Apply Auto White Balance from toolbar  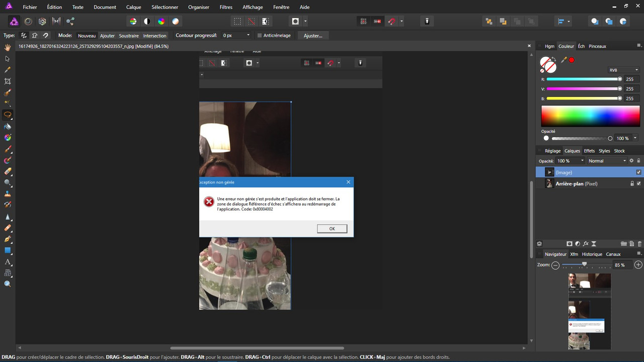click(x=175, y=21)
